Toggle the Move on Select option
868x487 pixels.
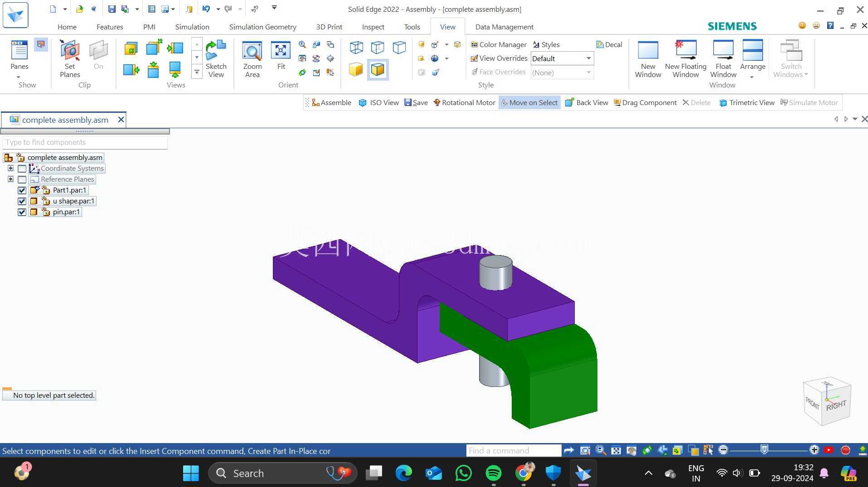coord(529,103)
